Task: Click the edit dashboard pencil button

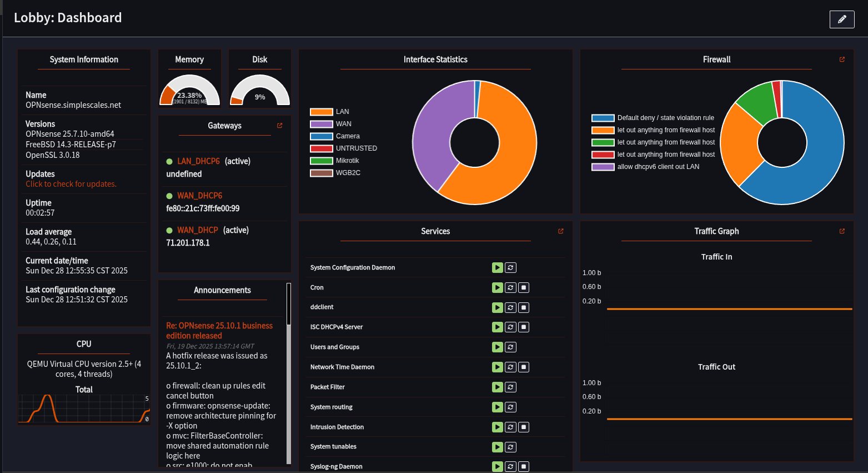Action: coord(841,19)
